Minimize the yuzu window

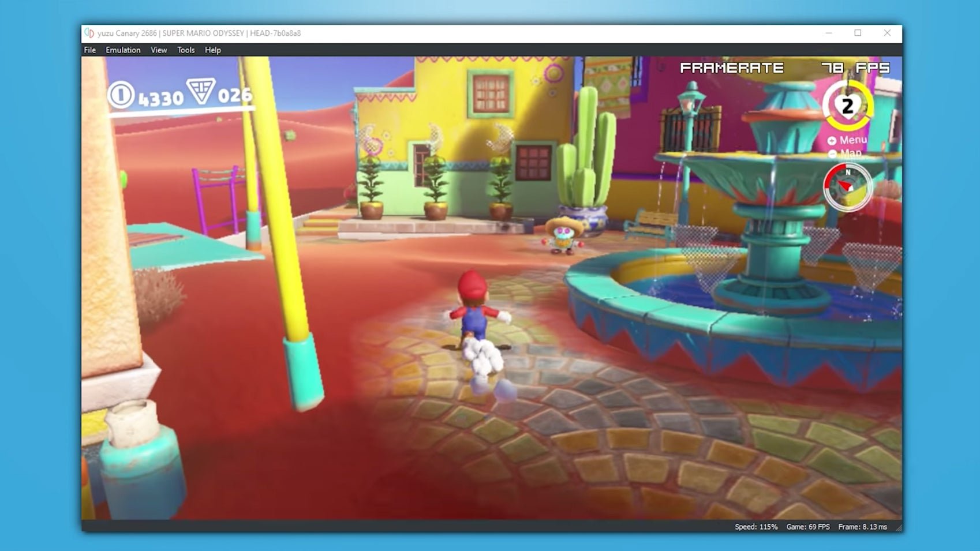(829, 33)
